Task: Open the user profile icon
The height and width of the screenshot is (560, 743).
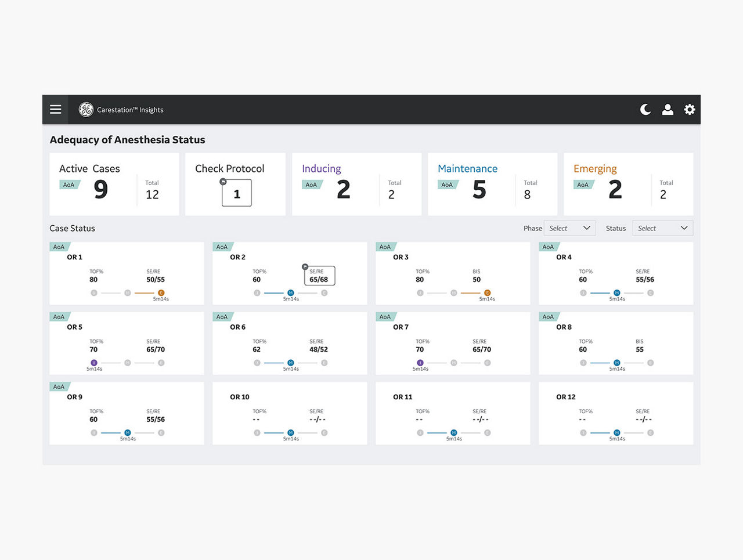Action: (668, 110)
